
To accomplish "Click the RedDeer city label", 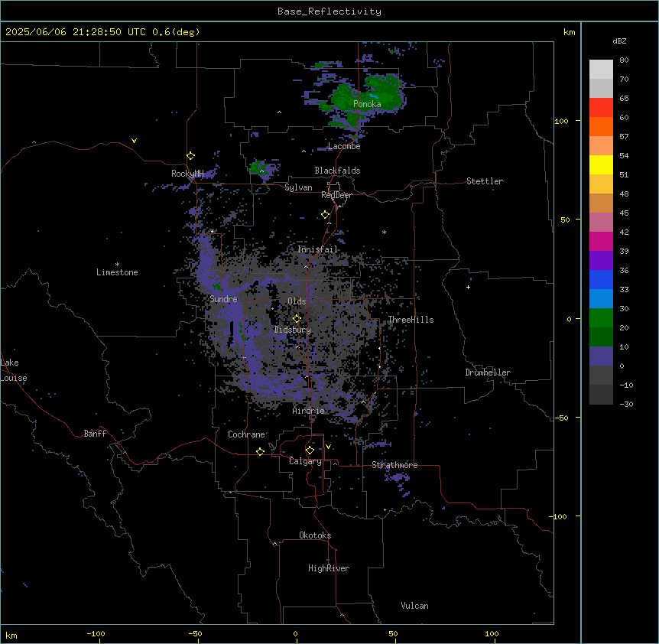I will click(336, 195).
